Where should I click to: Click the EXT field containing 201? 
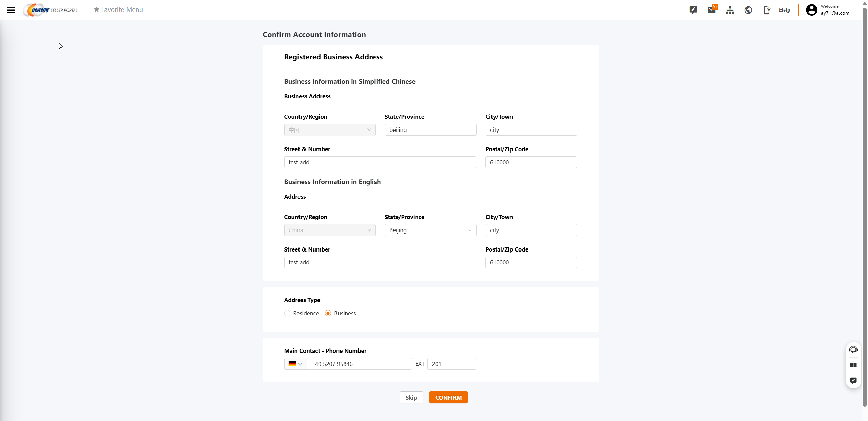(x=451, y=364)
